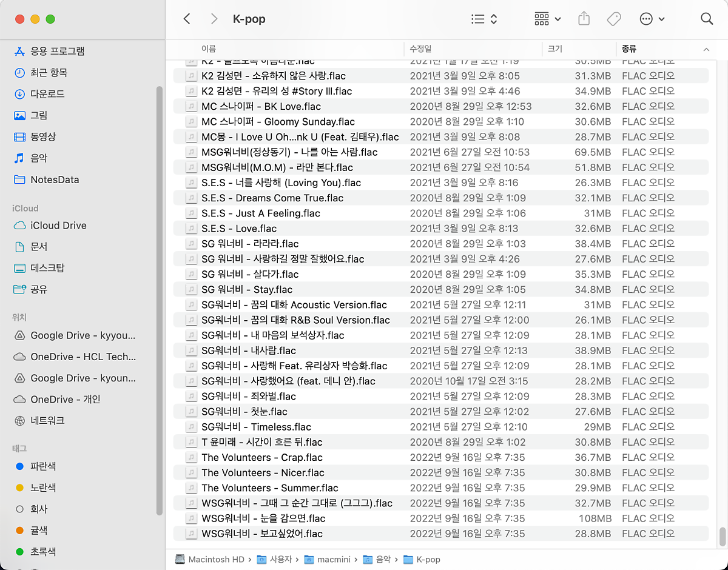728x570 pixels.
Task: Go to 사용자 in path bar
Action: click(x=274, y=560)
